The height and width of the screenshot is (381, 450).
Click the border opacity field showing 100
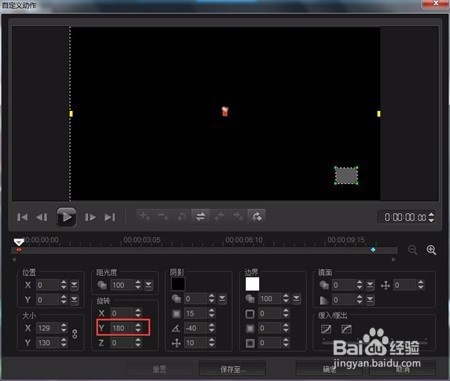(x=270, y=299)
